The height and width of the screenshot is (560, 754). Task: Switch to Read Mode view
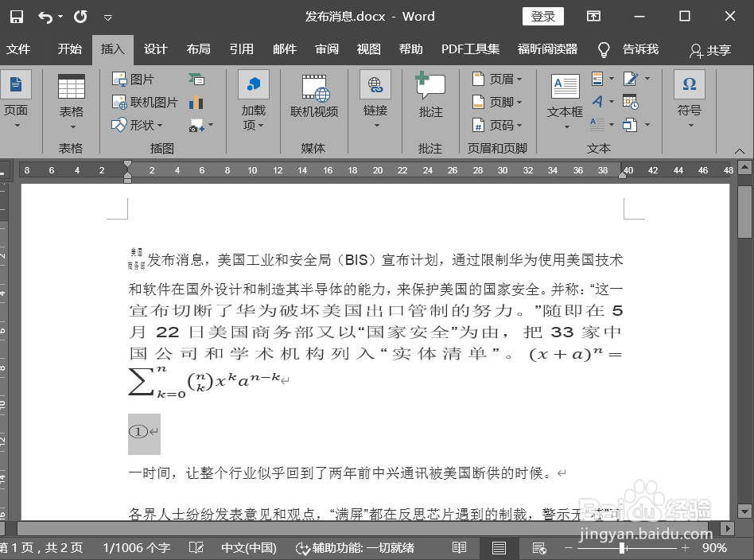[459, 547]
